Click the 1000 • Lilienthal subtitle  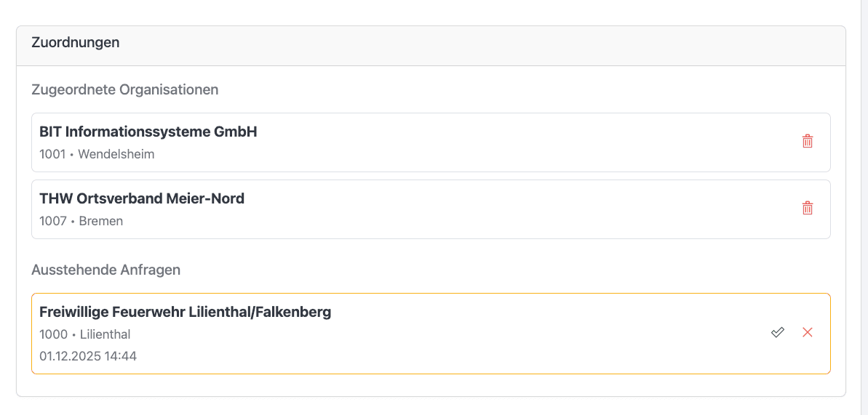point(85,334)
